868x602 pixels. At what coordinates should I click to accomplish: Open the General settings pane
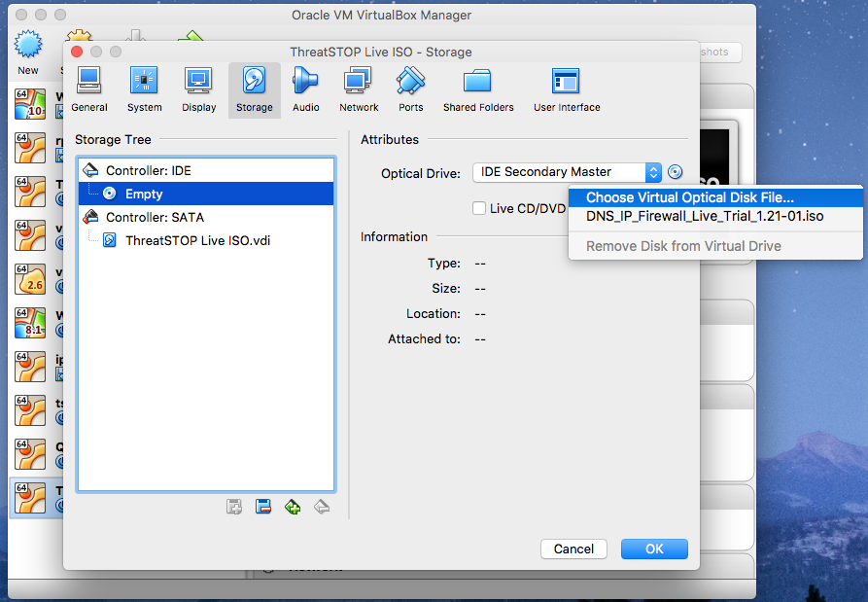[x=89, y=89]
